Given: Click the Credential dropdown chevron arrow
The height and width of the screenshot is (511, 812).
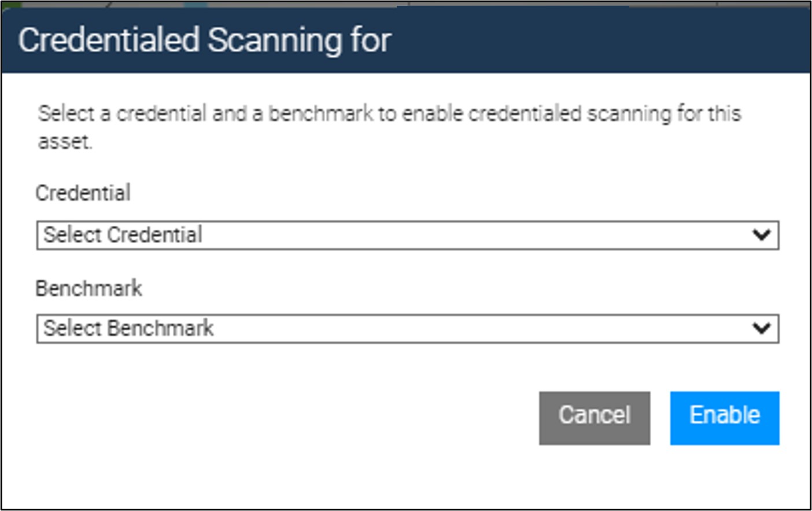Looking at the screenshot, I should (761, 233).
